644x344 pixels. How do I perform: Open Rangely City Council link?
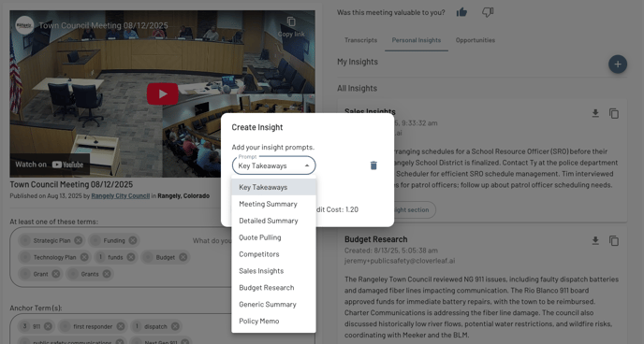pos(121,195)
